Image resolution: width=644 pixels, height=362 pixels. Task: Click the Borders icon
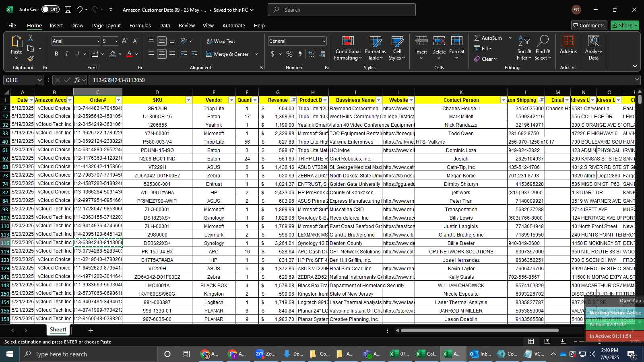[95, 54]
